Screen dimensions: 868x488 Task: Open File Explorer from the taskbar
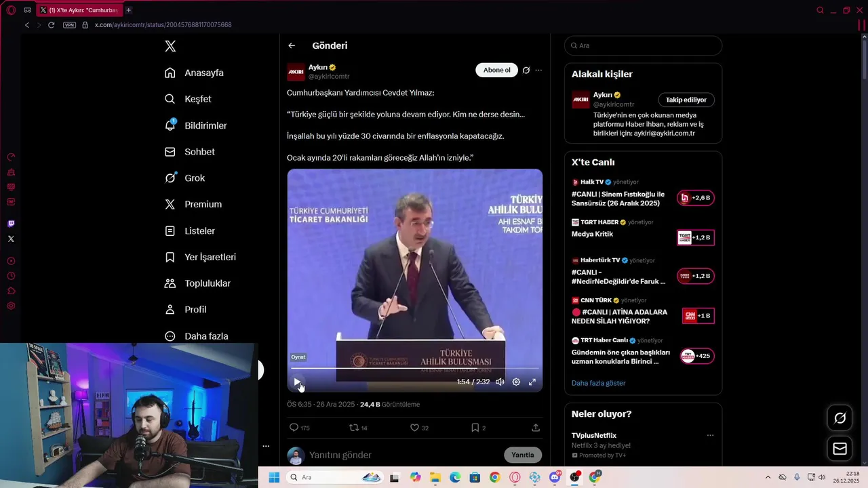click(435, 477)
